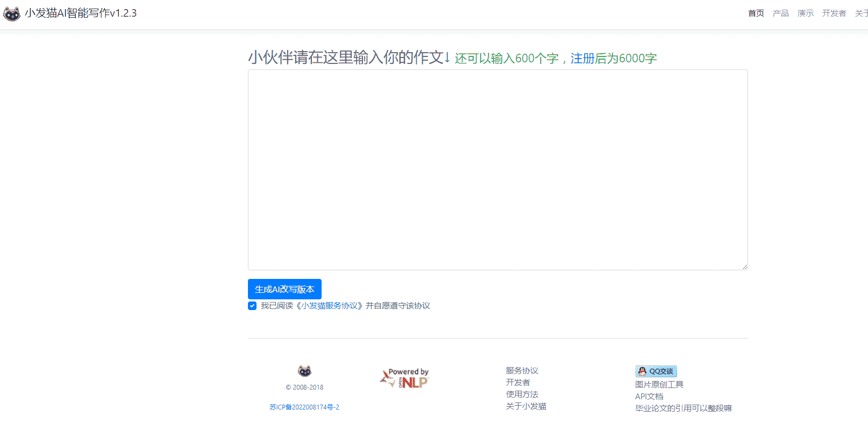The image size is (868, 424).
Task: Open the 演示 nav item
Action: tap(806, 13)
